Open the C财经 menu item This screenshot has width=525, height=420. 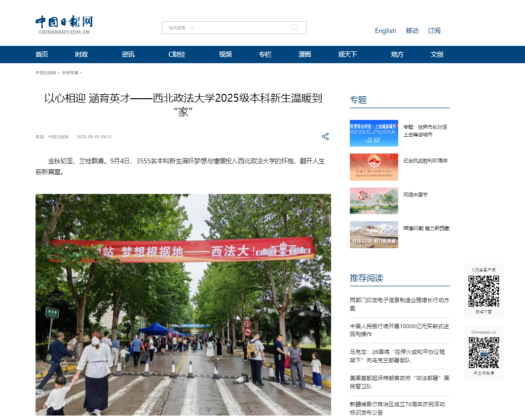click(x=177, y=54)
